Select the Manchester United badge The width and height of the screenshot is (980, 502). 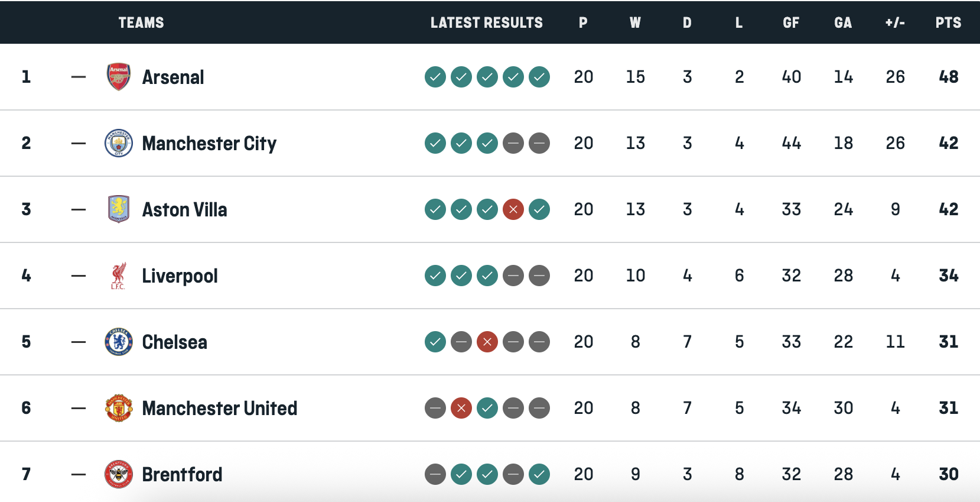tap(118, 408)
